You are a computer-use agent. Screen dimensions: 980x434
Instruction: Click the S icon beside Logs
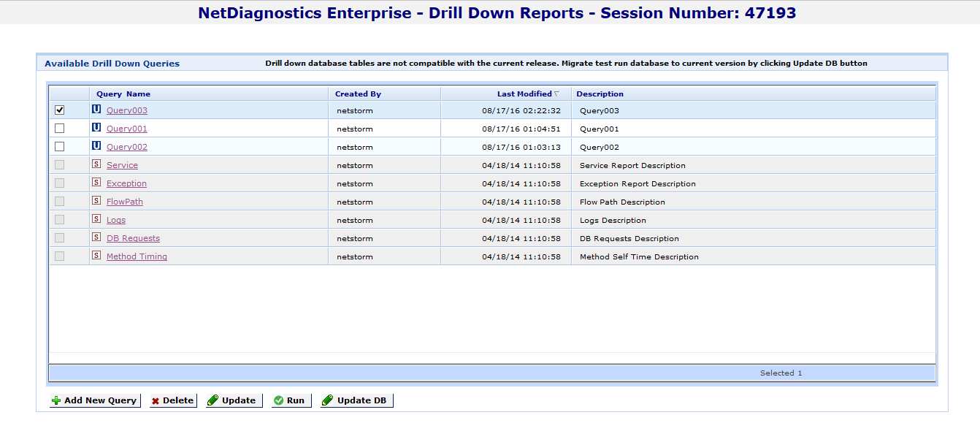coord(96,219)
